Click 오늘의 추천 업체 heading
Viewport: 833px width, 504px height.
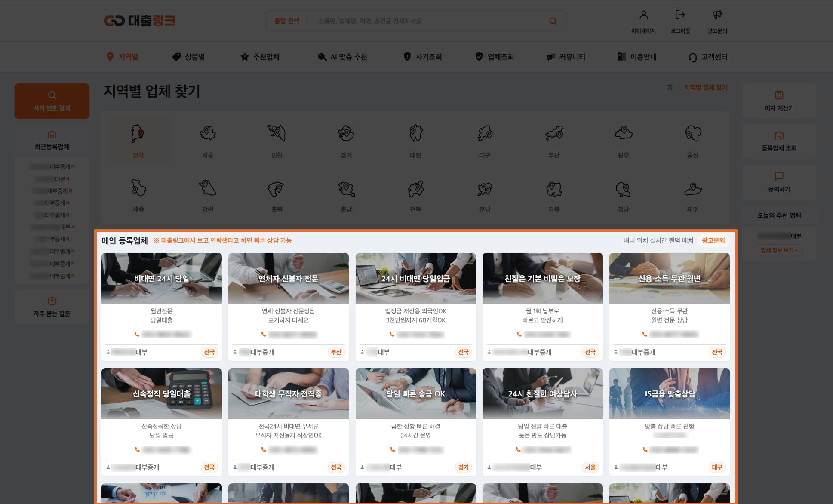(x=779, y=215)
